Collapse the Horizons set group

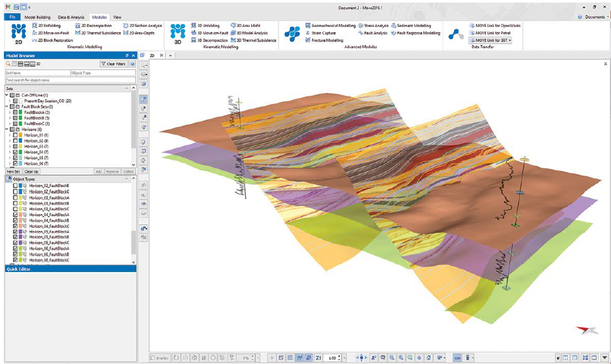[6, 129]
